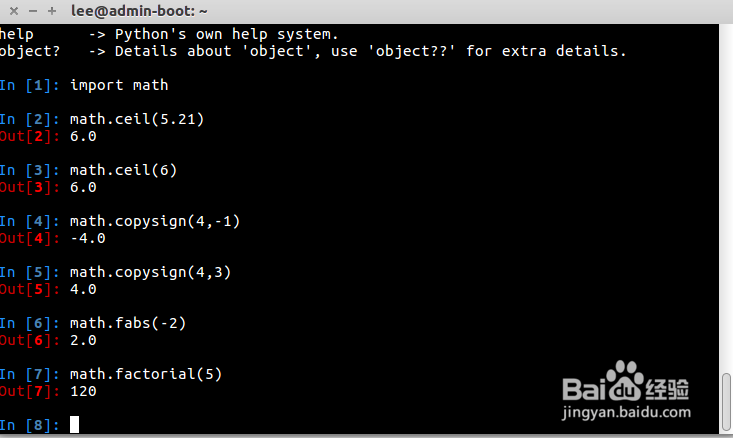Minimize the terminal using the dash button
Image resolution: width=733 pixels, height=438 pixels.
pyautogui.click(x=33, y=11)
